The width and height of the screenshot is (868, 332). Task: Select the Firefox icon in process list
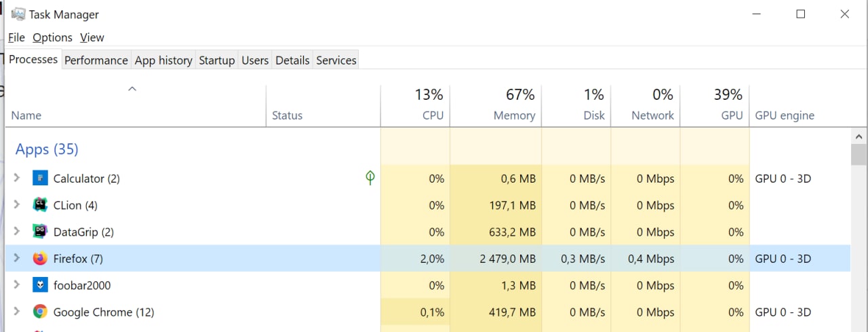40,259
